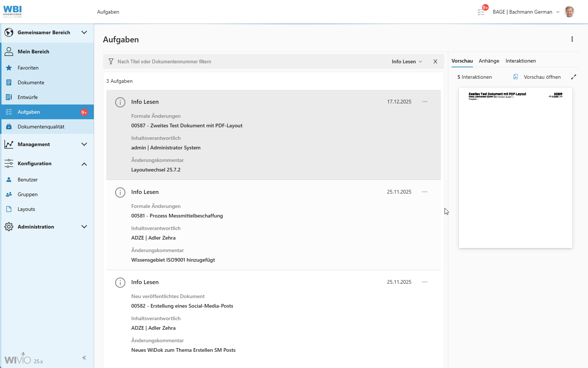This screenshot has height=368, width=588.
Task: Clear the filter with the X icon
Action: coord(435,61)
